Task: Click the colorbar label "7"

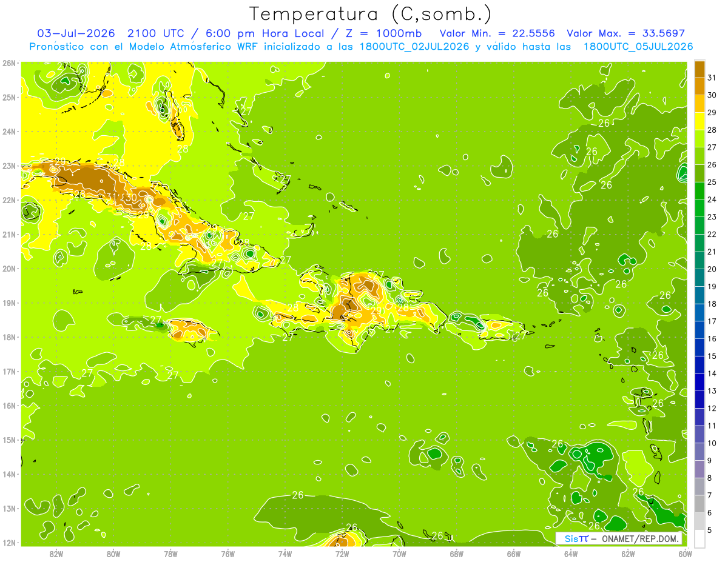Action: [710, 496]
